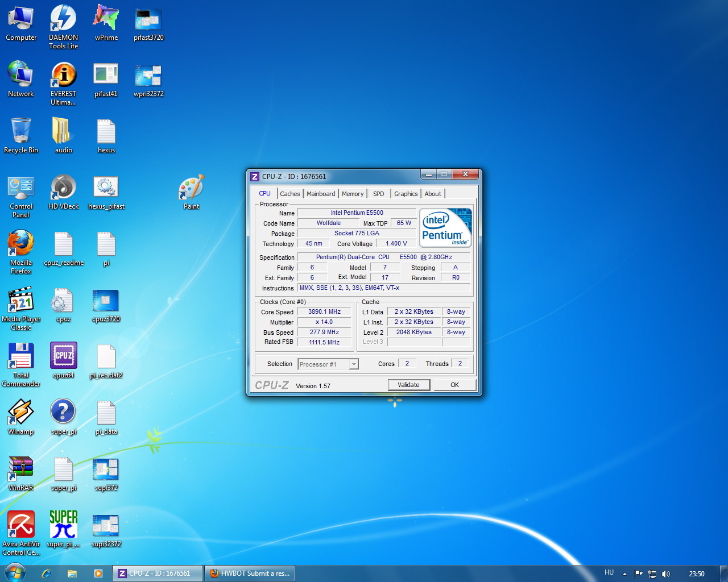This screenshot has height=582, width=728.
Task: Select the cpuz3720 image file
Action: point(106,305)
